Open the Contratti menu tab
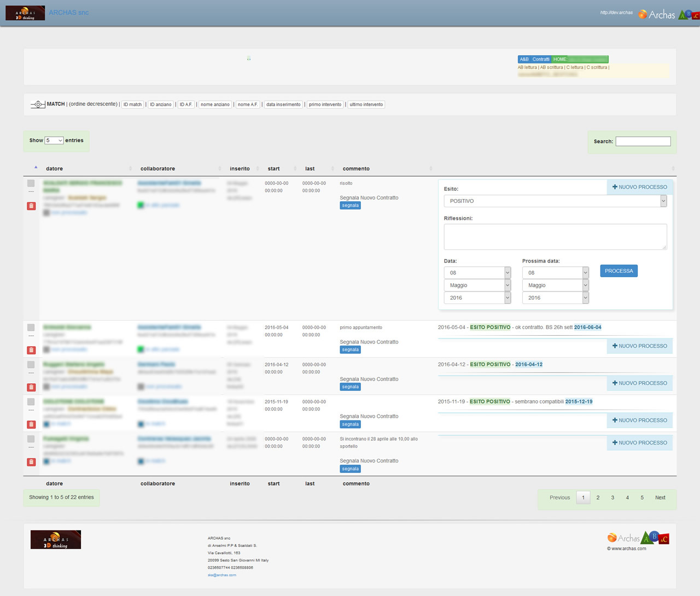This screenshot has width=700, height=596. [x=541, y=59]
